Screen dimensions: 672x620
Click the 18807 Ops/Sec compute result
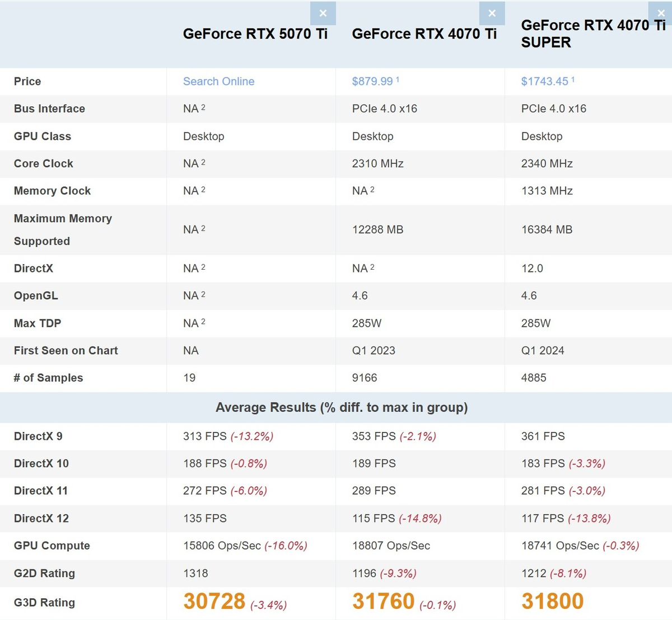[x=391, y=546]
